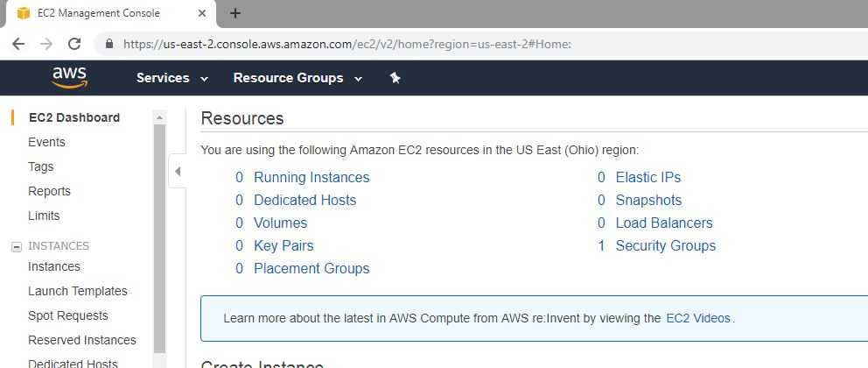Click the count 0 beside Running Instances

239,177
